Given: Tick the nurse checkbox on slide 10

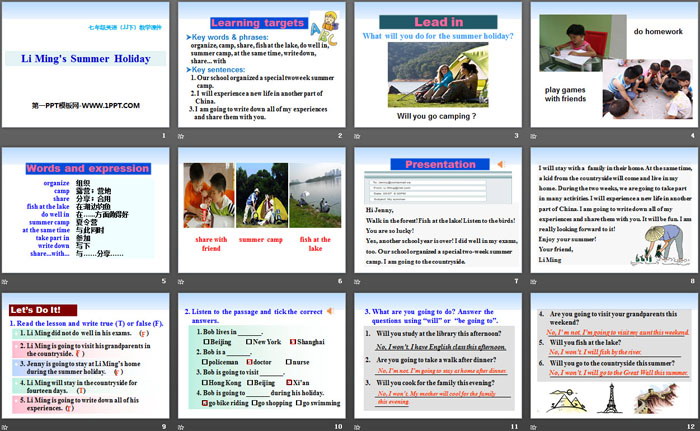Looking at the screenshot, I should [289, 362].
